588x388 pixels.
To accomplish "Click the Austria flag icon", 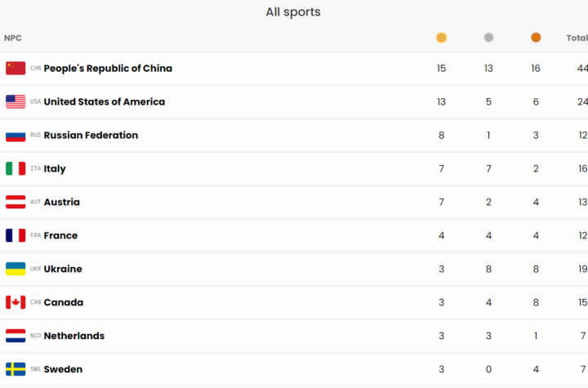I will pyautogui.click(x=16, y=203).
